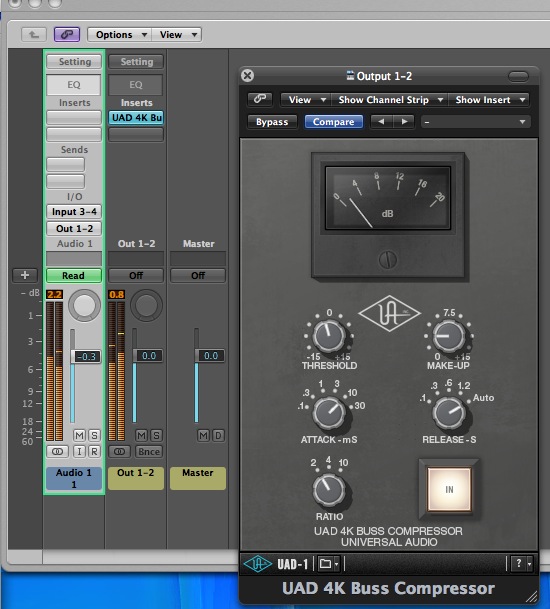Image resolution: width=550 pixels, height=609 pixels.
Task: Click the Audio 1 pan knob
Action: pyautogui.click(x=84, y=305)
